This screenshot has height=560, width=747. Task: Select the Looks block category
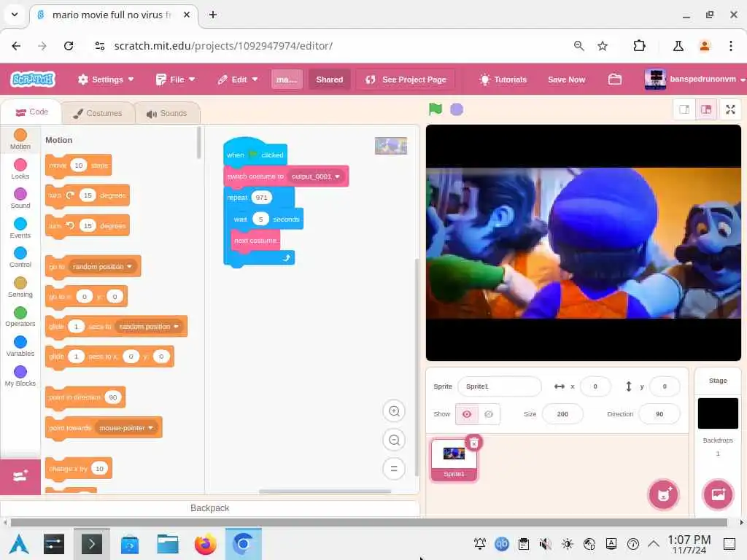point(20,169)
